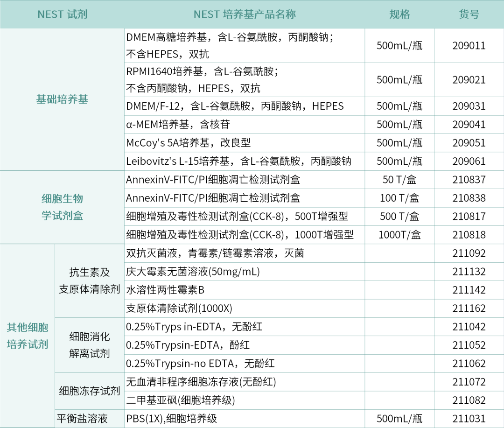
Task: Click product number 209011
Action: click(469, 46)
